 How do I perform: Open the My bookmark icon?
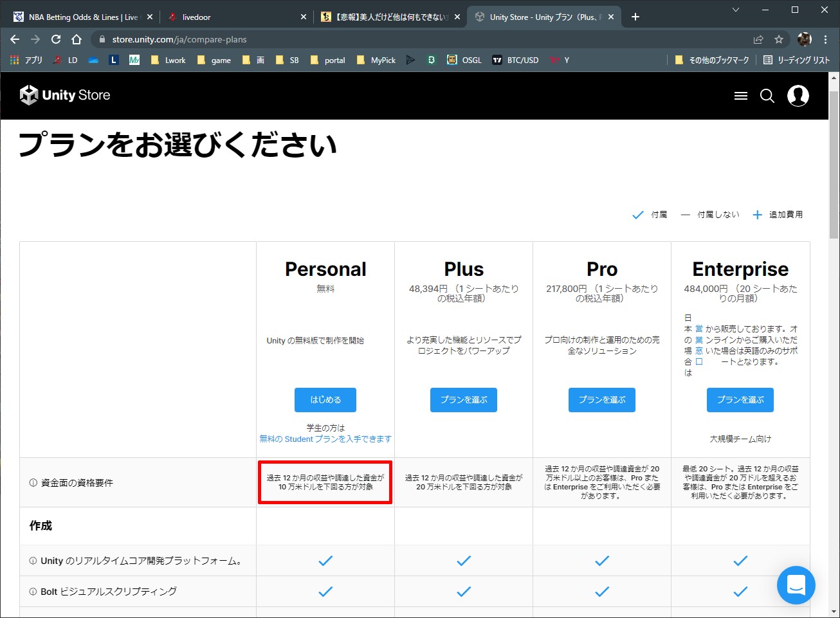click(x=134, y=60)
